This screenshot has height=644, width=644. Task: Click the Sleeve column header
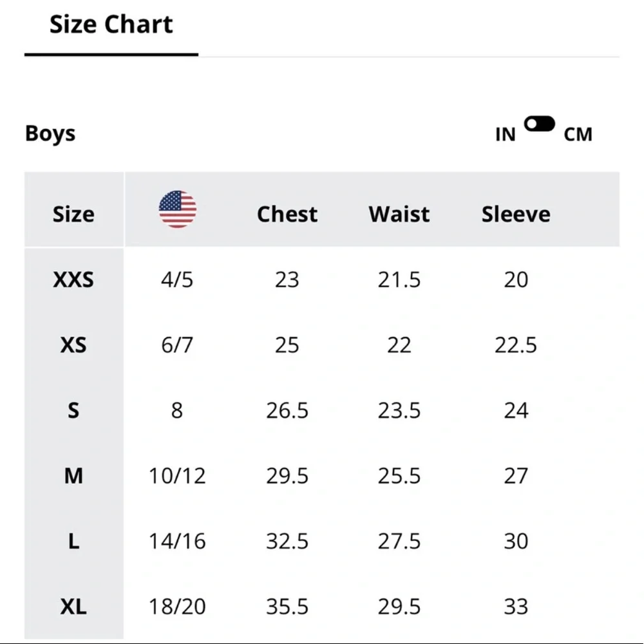[x=516, y=214]
